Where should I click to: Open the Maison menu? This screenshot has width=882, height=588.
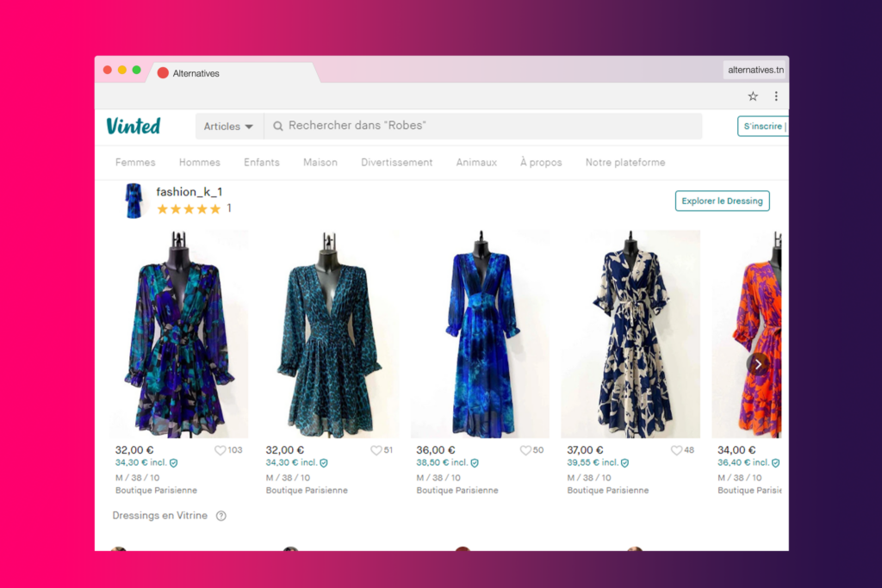click(x=320, y=163)
